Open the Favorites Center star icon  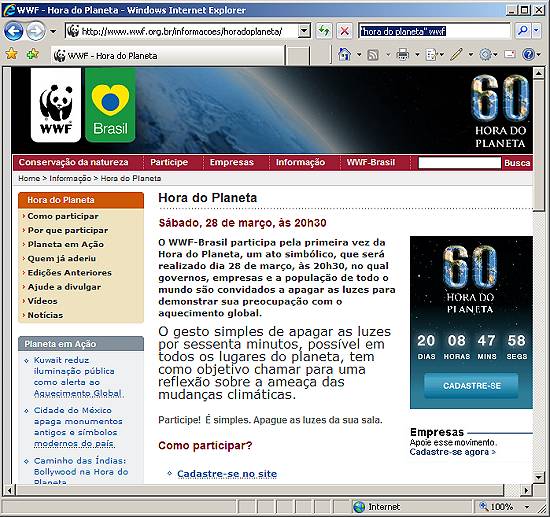(x=12, y=54)
